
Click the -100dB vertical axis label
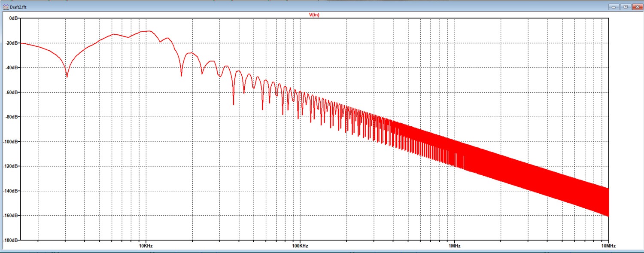[11, 141]
